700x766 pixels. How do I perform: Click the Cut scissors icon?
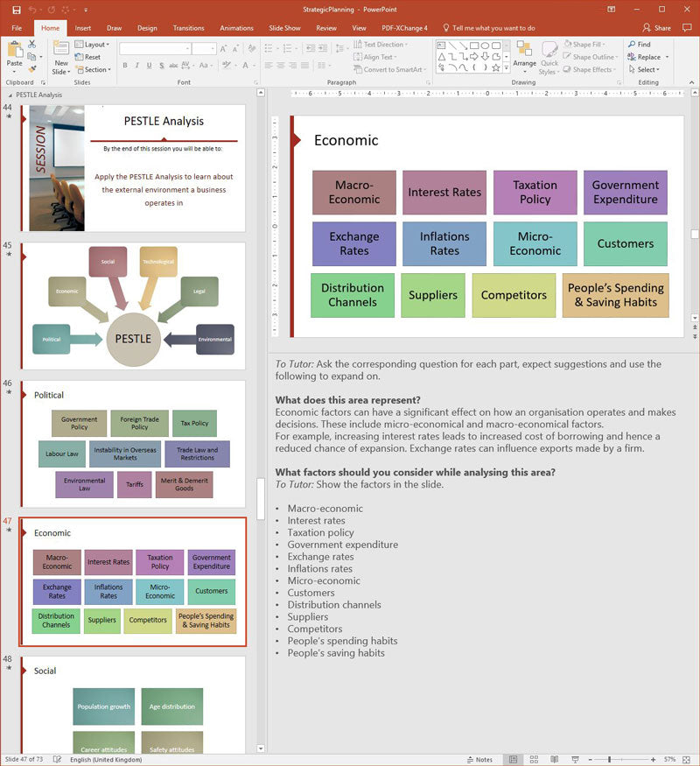pos(32,45)
